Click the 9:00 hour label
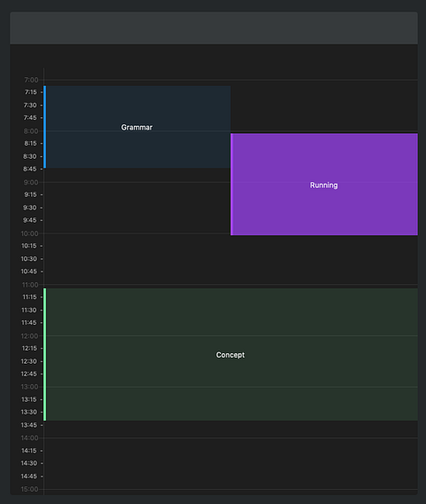Screen dimensions: 426x504 (31, 182)
